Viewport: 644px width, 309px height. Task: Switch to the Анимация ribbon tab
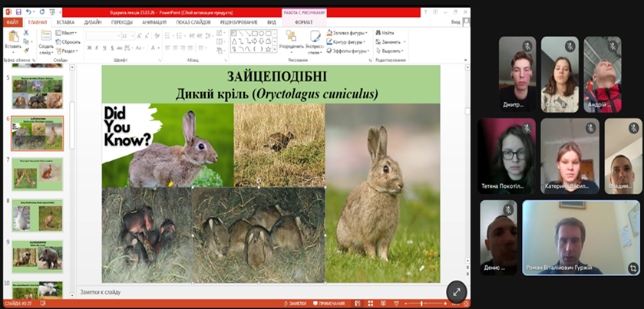pyautogui.click(x=154, y=22)
